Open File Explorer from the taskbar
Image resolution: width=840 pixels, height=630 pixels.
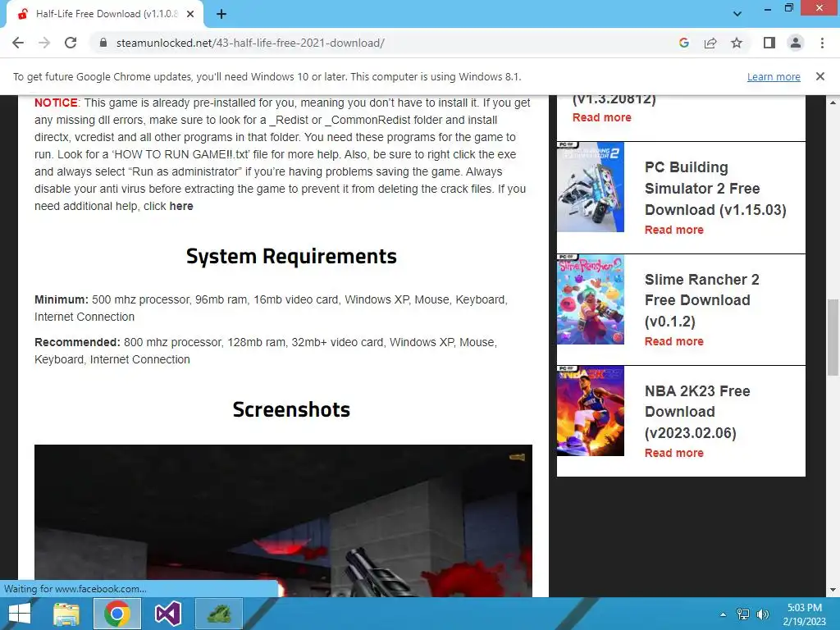click(x=66, y=614)
